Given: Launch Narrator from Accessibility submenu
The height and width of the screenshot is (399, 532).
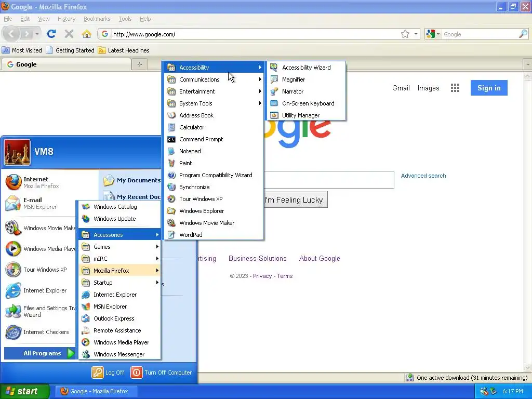Looking at the screenshot, I should click(306, 91).
